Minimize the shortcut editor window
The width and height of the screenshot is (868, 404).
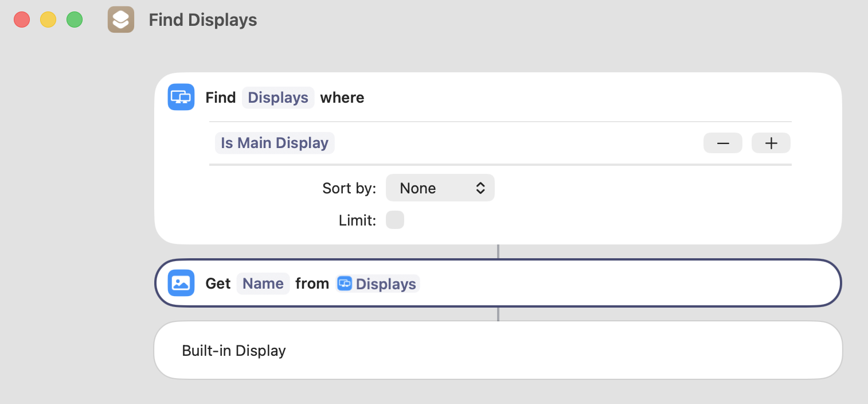coord(48,20)
